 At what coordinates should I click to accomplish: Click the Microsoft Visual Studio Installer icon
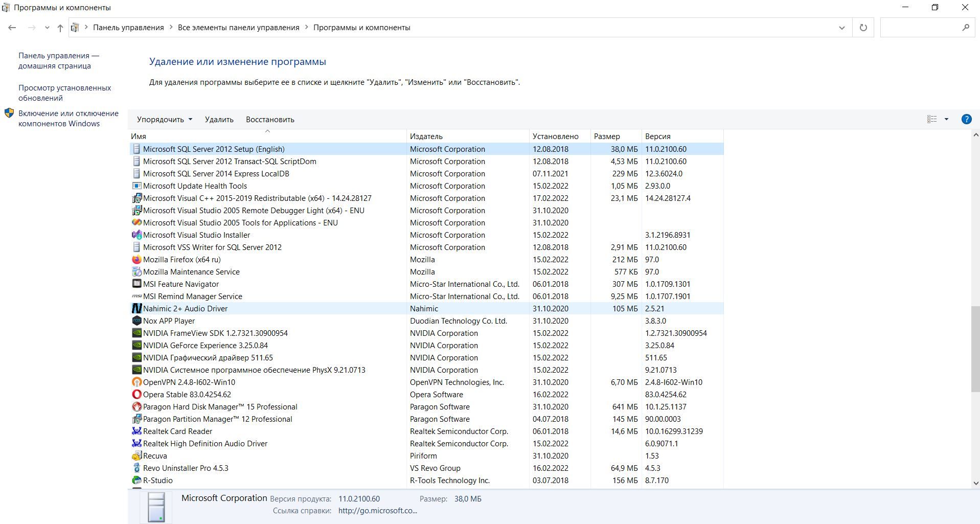click(x=136, y=235)
